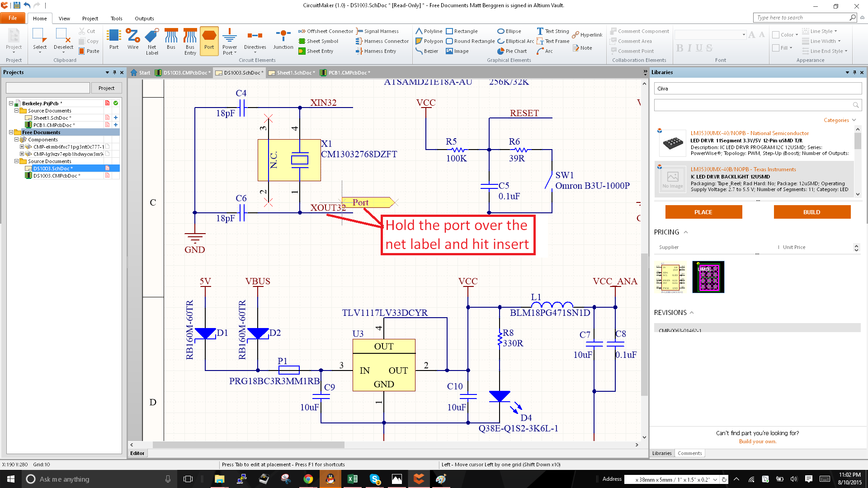Select the UMD footprint thumbnail
Image resolution: width=868 pixels, height=488 pixels.
708,277
